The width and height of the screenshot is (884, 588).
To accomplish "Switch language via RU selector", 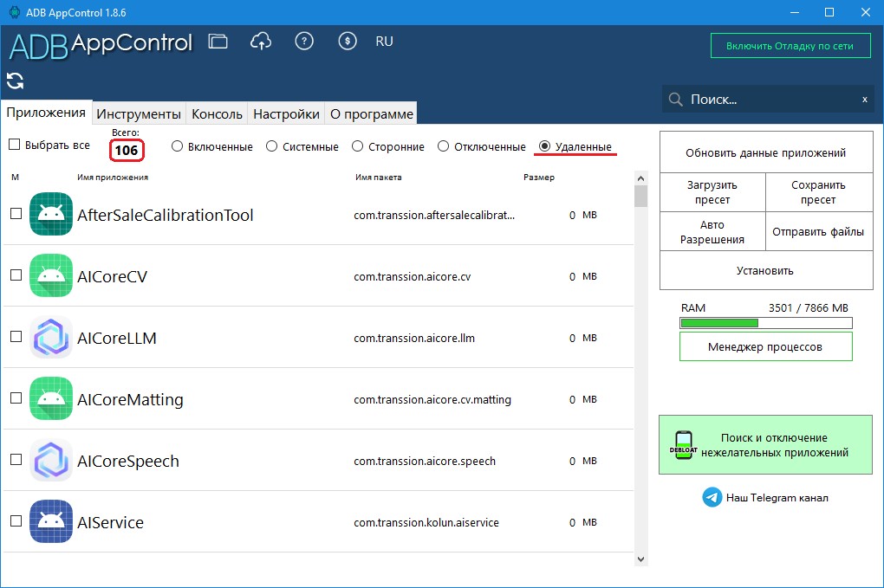I will tap(384, 41).
